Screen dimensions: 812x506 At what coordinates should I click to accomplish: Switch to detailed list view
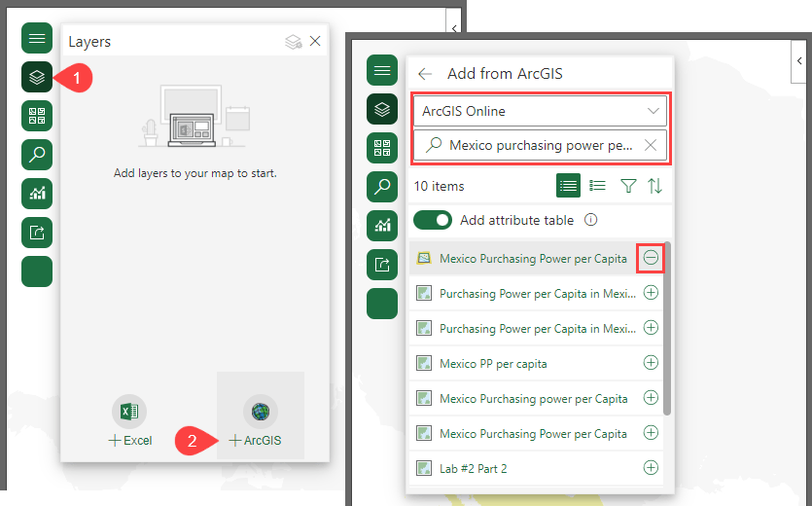598,186
